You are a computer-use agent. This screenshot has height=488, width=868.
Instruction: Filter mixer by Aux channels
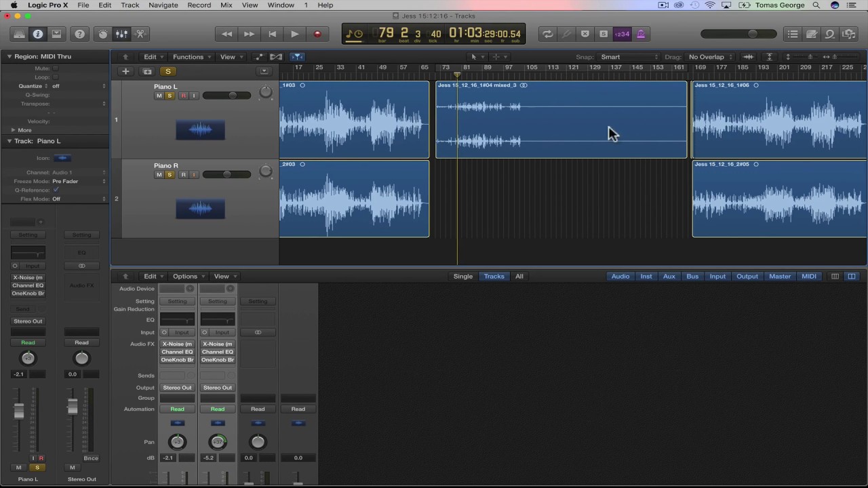pyautogui.click(x=669, y=277)
